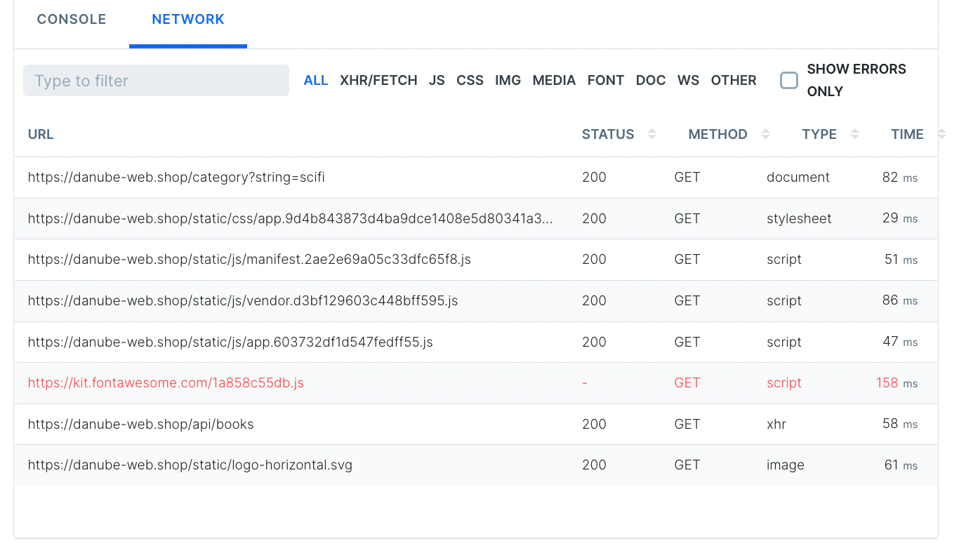Filter requests by FONT
The image size is (966, 560).
point(605,80)
